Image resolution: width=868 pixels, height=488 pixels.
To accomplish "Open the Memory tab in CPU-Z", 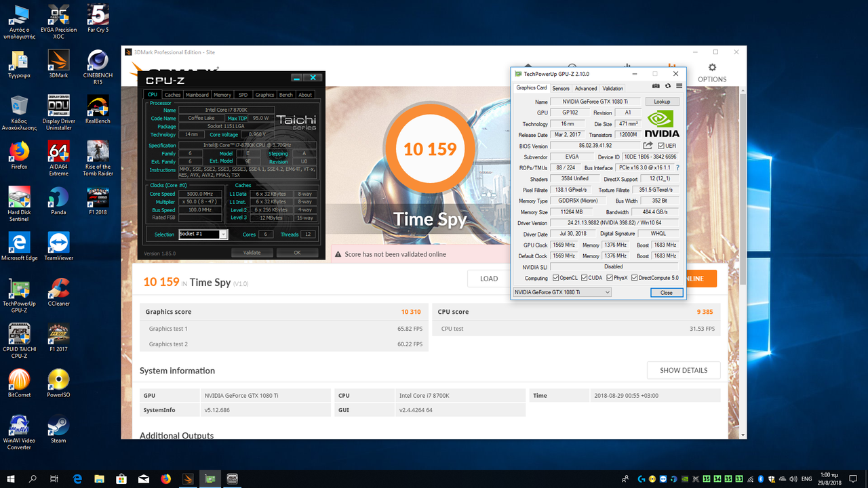I will tap(222, 95).
